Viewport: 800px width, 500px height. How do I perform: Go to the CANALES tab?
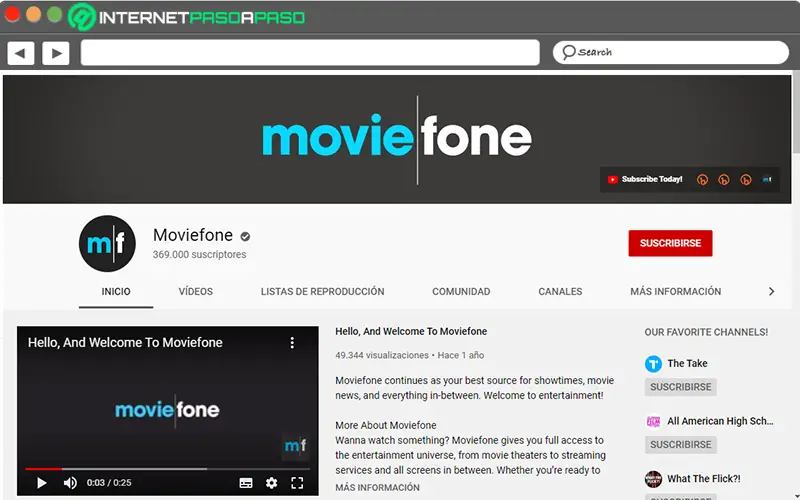[x=560, y=291]
